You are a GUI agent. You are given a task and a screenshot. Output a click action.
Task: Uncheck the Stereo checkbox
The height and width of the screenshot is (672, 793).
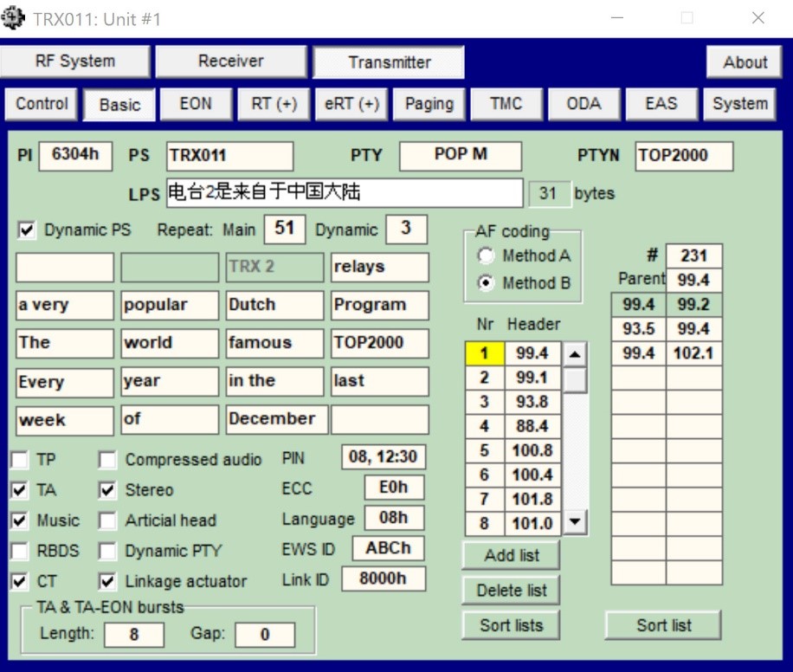[x=107, y=491]
